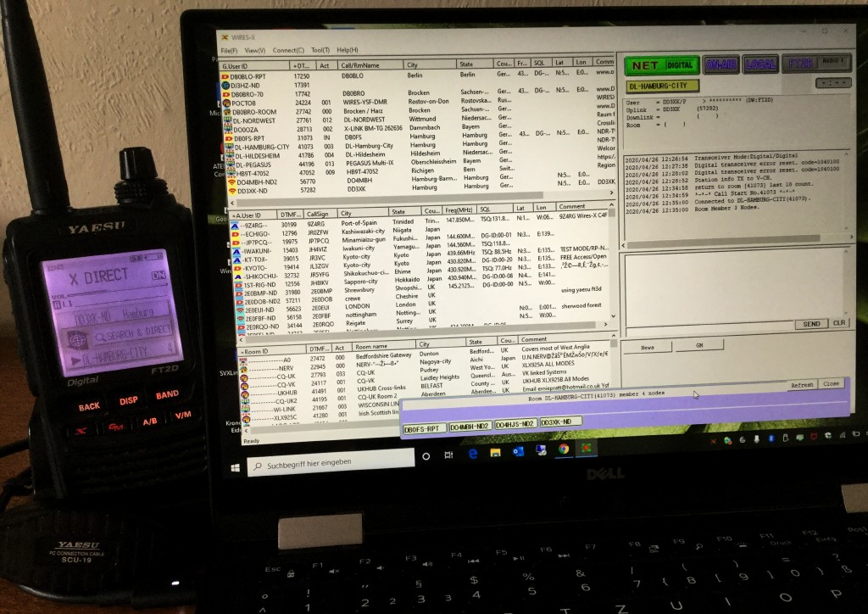Click the DB0BLO-RPT node icon
Screen dimensions: 868x614
pos(225,76)
